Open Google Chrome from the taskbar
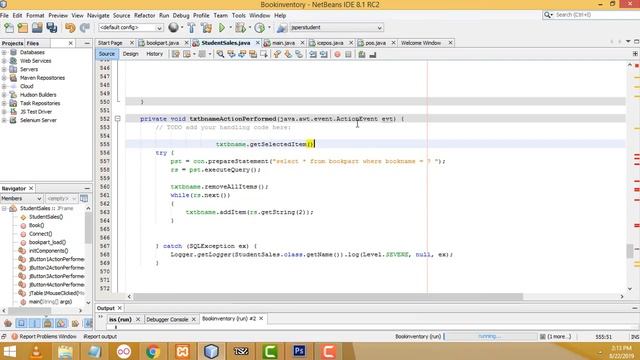 coord(153,351)
